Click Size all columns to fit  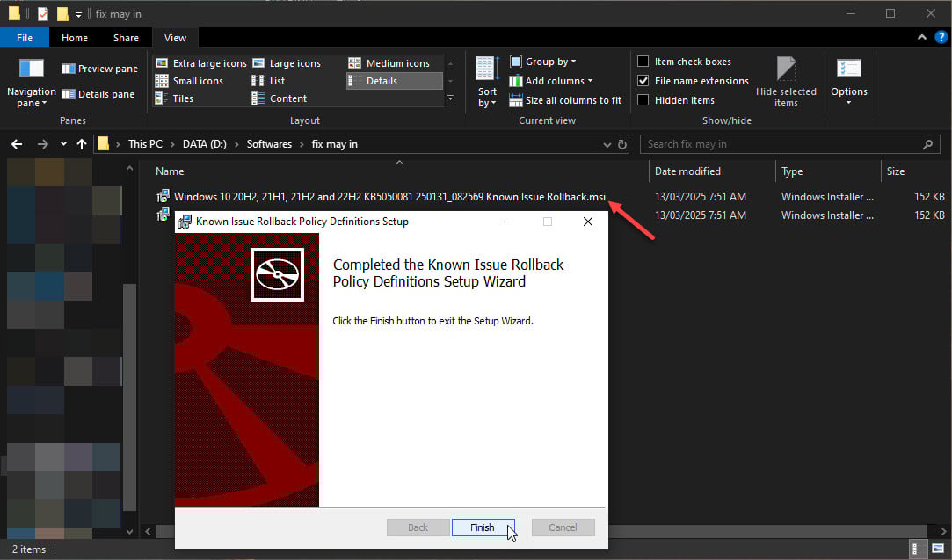(x=565, y=100)
